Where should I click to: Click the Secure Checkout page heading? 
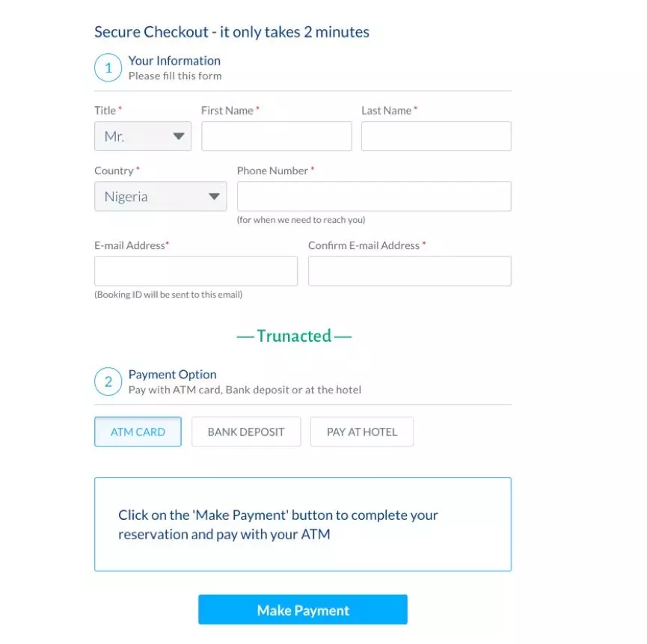tap(232, 32)
